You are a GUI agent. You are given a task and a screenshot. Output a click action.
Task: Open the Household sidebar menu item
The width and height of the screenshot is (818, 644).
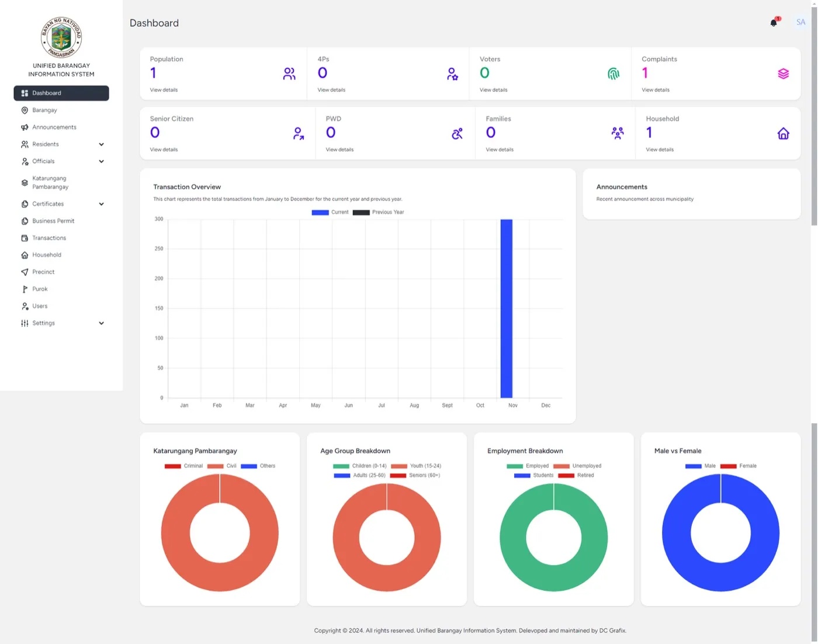(x=61, y=255)
